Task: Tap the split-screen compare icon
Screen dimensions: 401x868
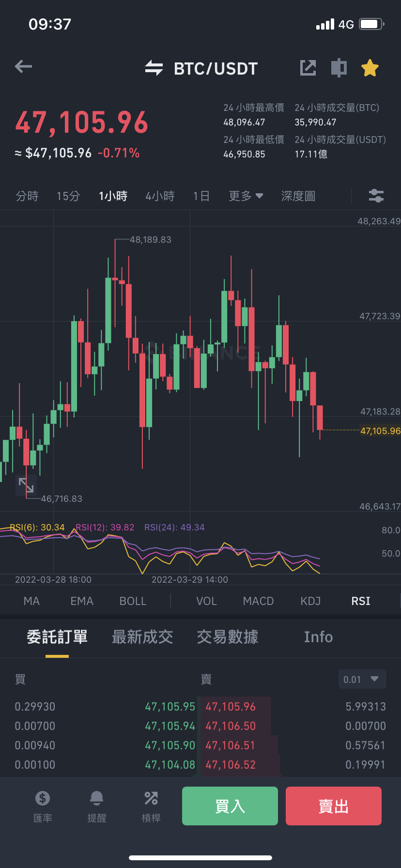Action: 339,68
